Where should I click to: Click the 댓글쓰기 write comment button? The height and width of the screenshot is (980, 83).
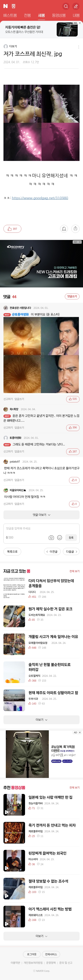click(72, 296)
